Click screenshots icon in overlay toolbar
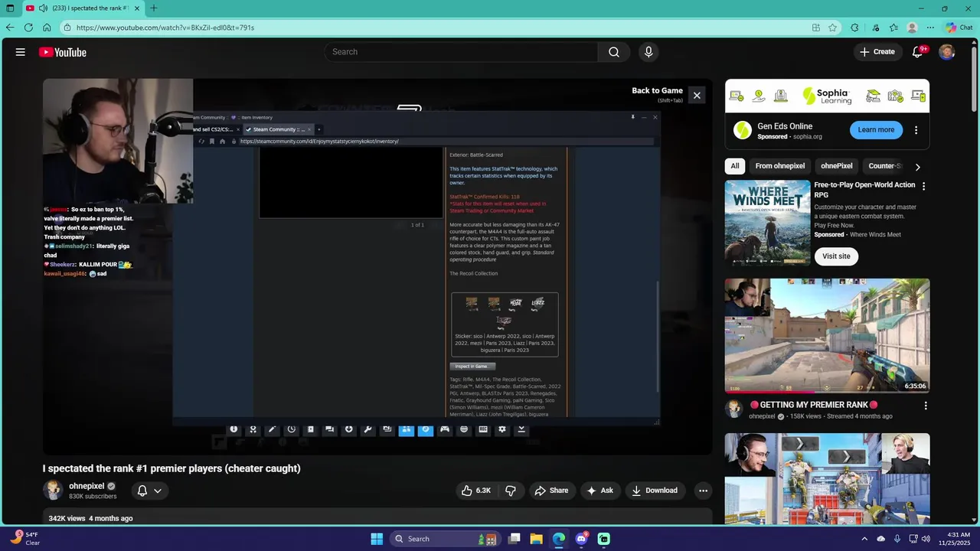980x551 pixels. 387,429
